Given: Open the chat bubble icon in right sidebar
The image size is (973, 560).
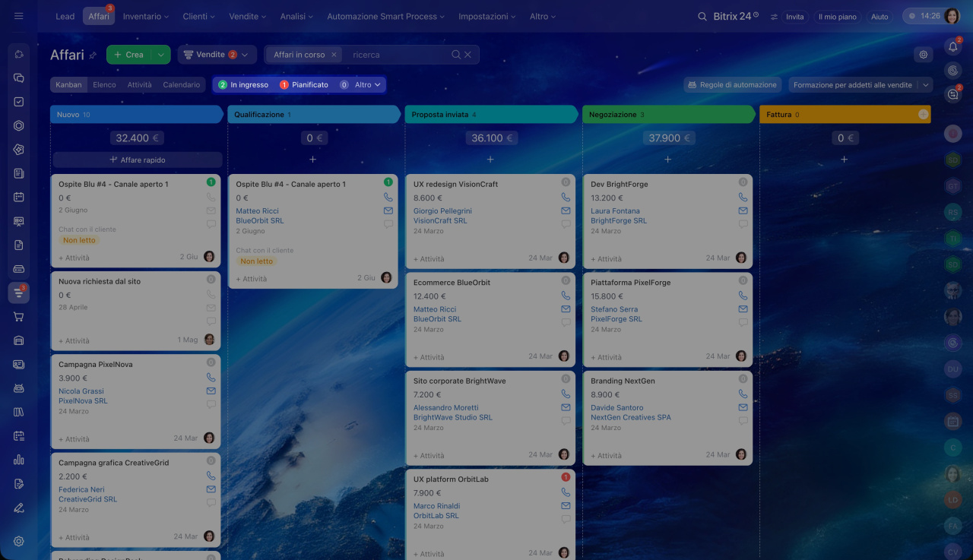Looking at the screenshot, I should [x=952, y=94].
